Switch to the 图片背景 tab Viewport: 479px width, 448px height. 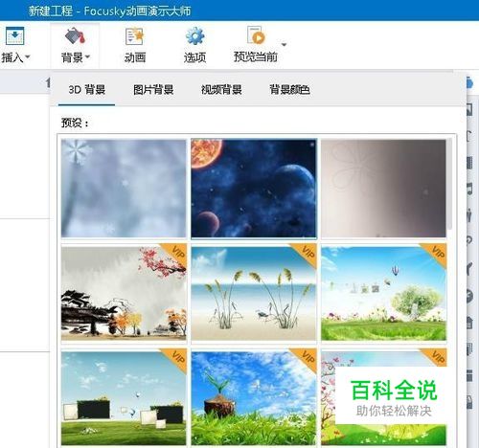[x=153, y=90]
